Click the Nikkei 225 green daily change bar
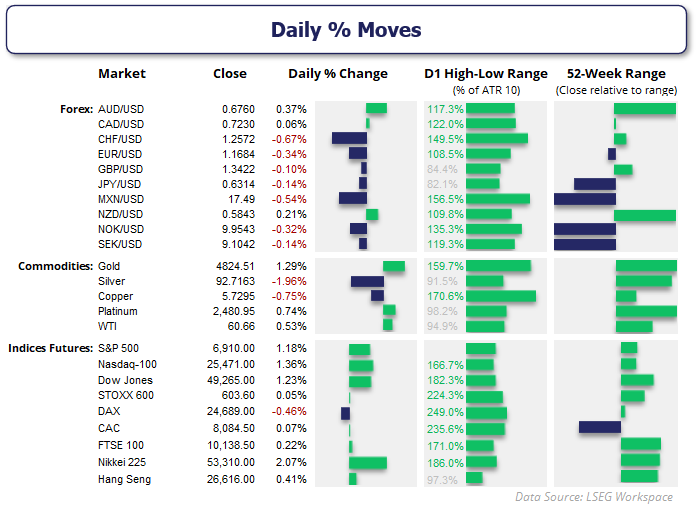Screen dimensions: 696x507 click(367, 464)
